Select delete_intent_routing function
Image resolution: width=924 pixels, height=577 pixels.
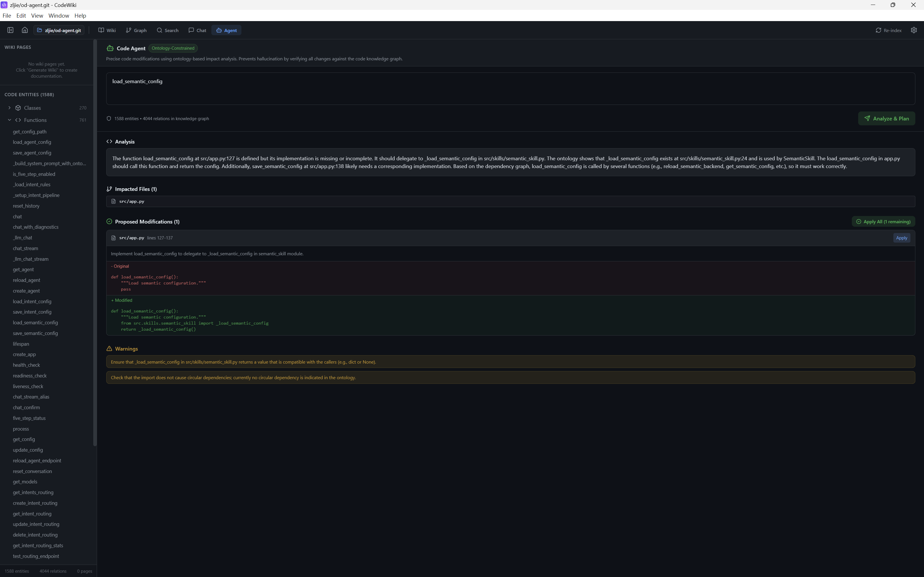coord(35,535)
